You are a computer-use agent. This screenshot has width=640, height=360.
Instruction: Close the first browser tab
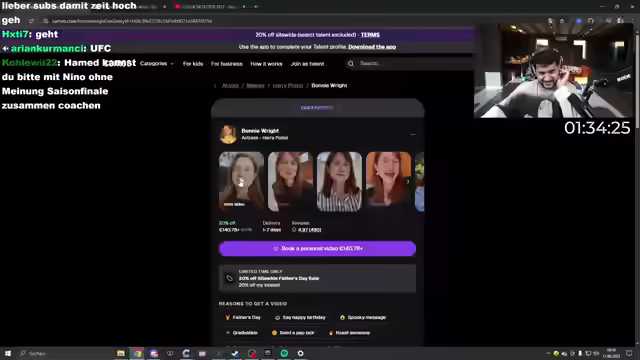[x=164, y=7]
